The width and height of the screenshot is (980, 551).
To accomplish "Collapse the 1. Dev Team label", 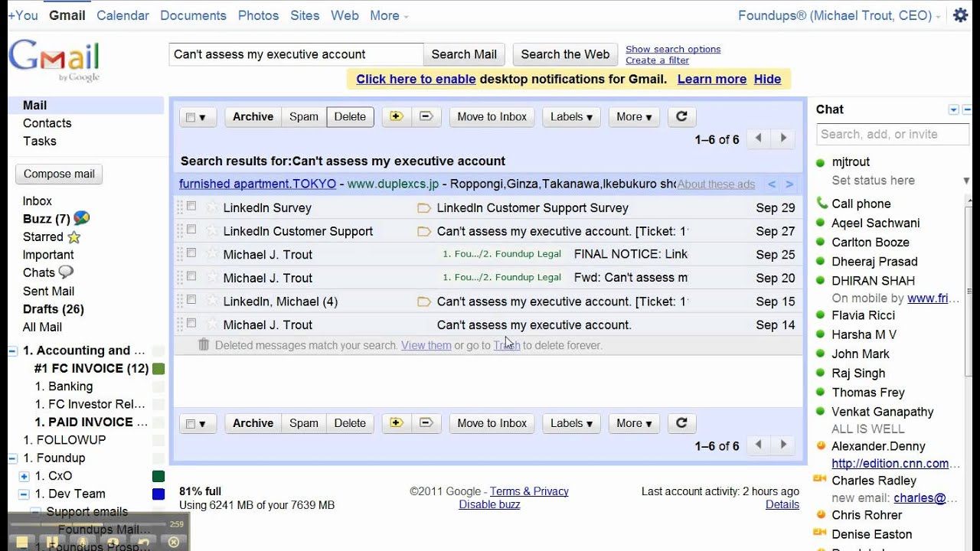I will tap(24, 494).
